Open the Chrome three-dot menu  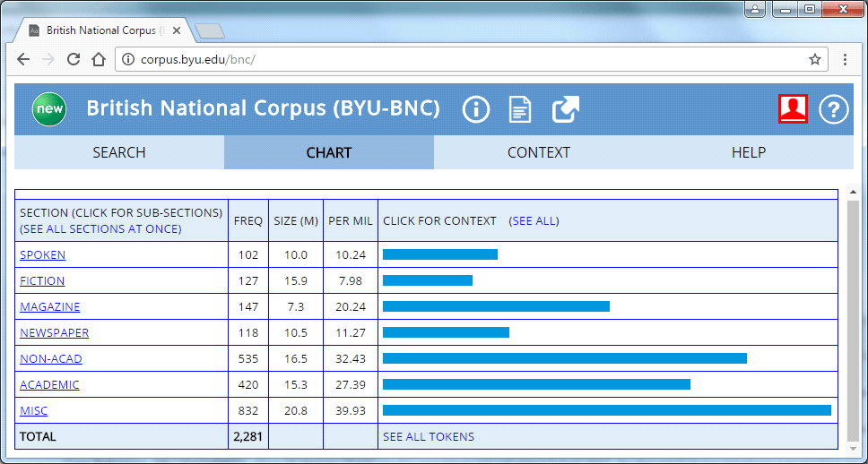[845, 59]
